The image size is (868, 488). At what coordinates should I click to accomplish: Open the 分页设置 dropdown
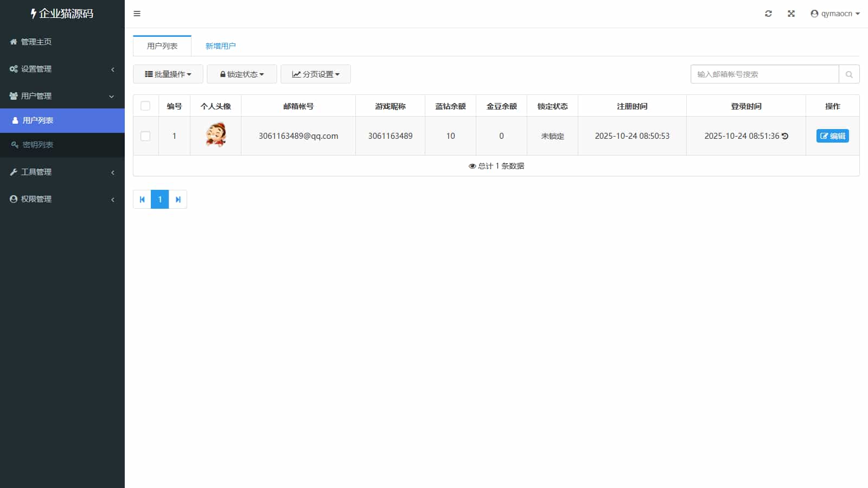[315, 74]
